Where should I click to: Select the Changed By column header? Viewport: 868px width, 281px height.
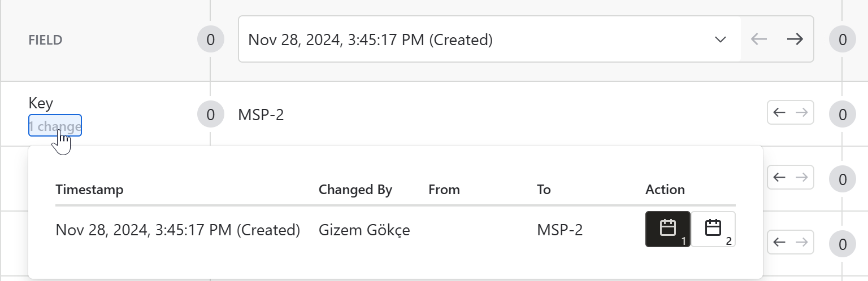click(355, 190)
